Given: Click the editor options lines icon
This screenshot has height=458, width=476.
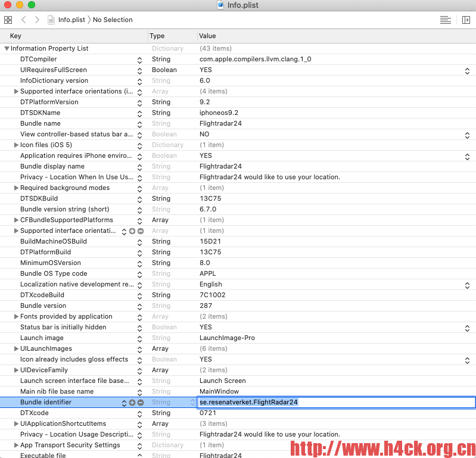Looking at the screenshot, I should point(445,20).
